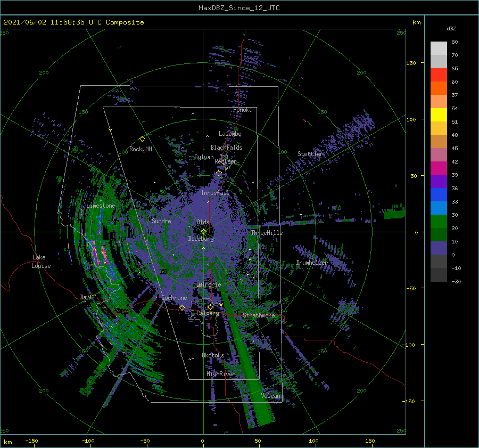479x448 pixels.
Task: Click the dBZ legend heading
Action: coord(451,29)
